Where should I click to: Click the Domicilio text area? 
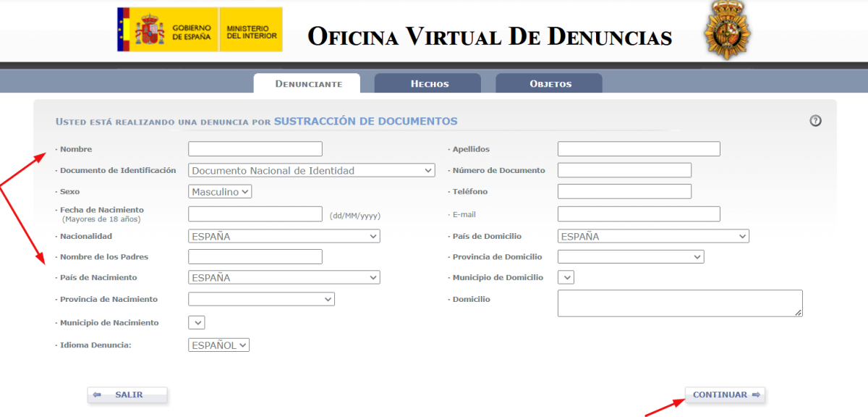(680, 303)
